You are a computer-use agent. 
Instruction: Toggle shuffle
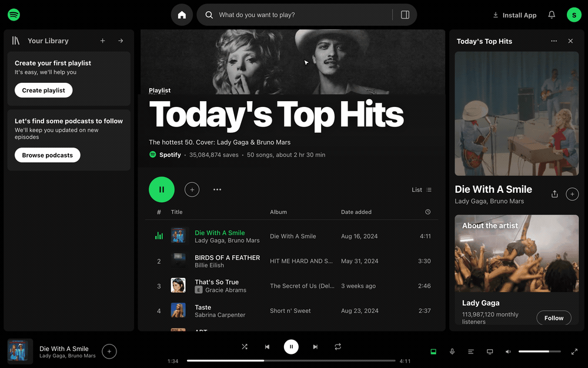coord(245,347)
